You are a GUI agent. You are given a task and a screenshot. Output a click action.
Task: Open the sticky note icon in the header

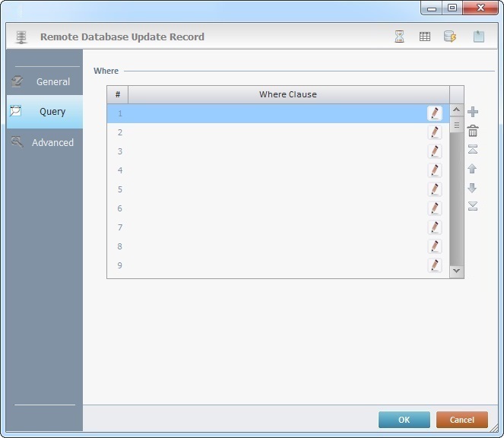pyautogui.click(x=478, y=36)
